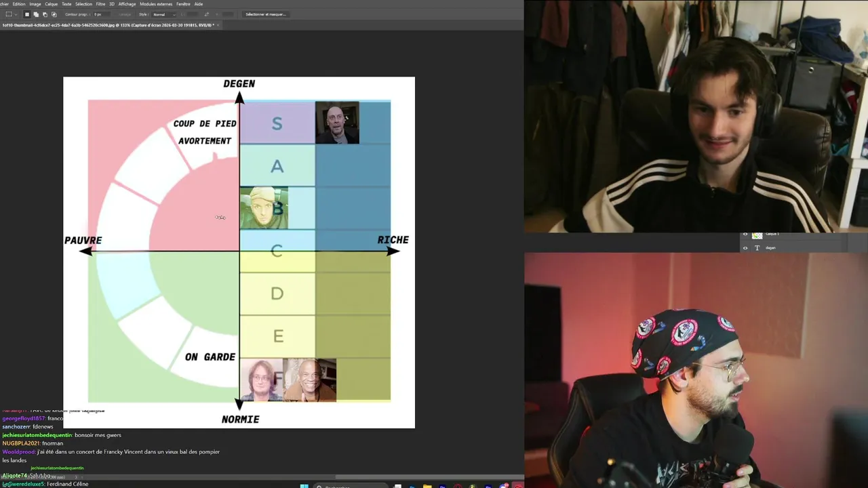This screenshot has height=488, width=868.
Task: Open the Calque menu
Action: 52,4
